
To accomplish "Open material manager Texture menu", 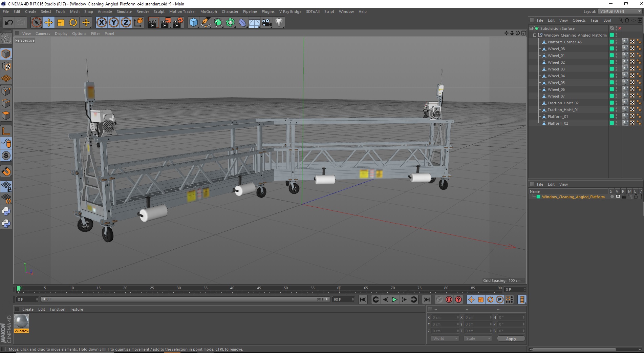I will coord(76,309).
